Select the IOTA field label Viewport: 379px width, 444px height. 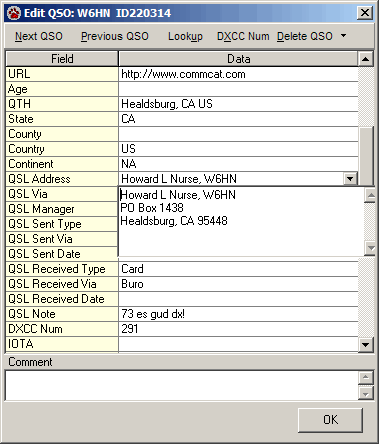pos(62,344)
